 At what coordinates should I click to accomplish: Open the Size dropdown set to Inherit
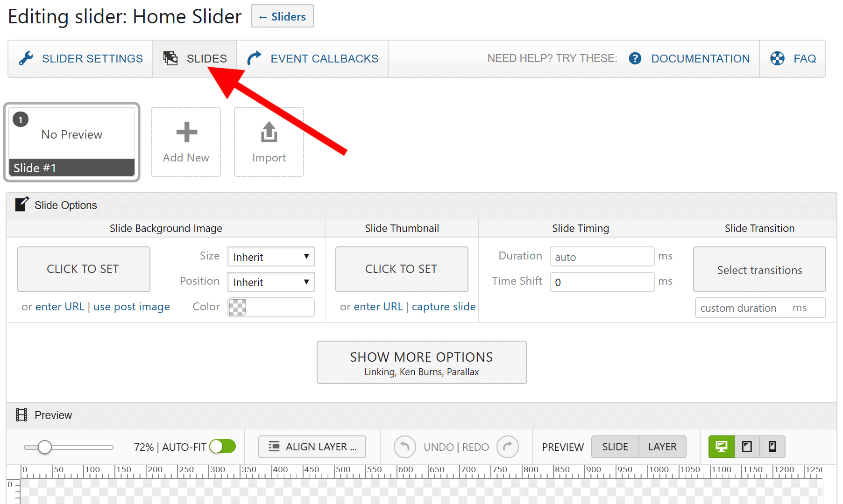click(270, 256)
